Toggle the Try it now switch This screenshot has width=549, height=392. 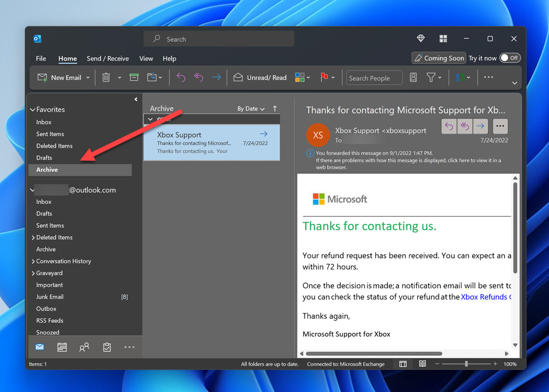coord(510,58)
